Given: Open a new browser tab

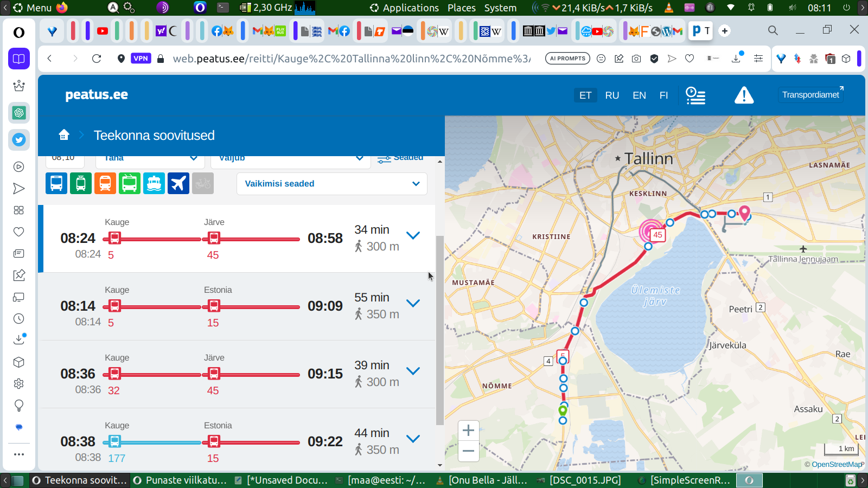Looking at the screenshot, I should (x=725, y=31).
